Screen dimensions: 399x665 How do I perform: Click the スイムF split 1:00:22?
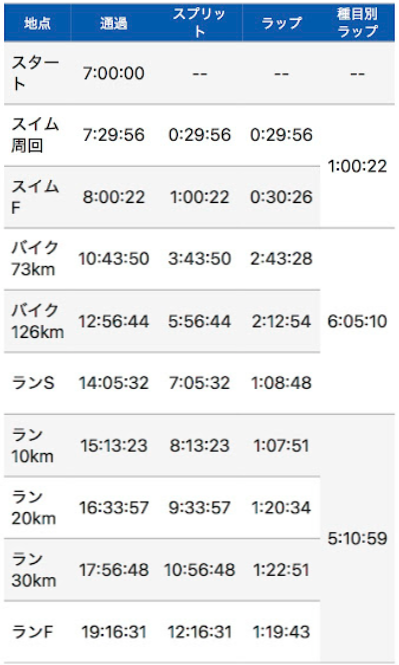[199, 197]
